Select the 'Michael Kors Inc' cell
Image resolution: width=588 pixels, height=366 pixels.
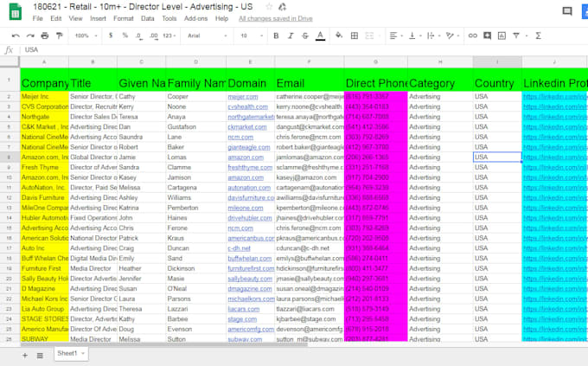tap(45, 299)
